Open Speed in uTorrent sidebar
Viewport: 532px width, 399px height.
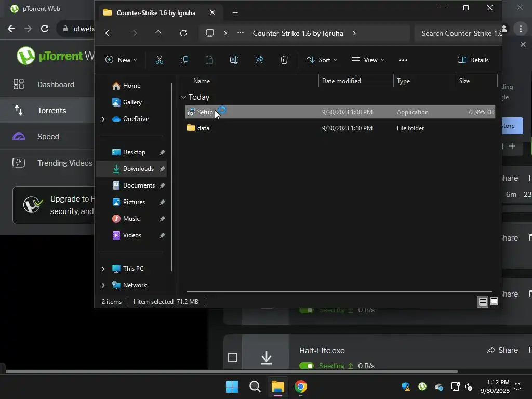pyautogui.click(x=47, y=137)
